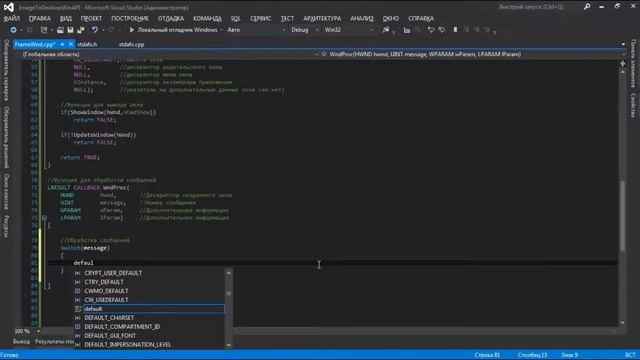This screenshot has height=360, width=640.
Task: Open the ПРАВКА menu
Action: pos(40,18)
